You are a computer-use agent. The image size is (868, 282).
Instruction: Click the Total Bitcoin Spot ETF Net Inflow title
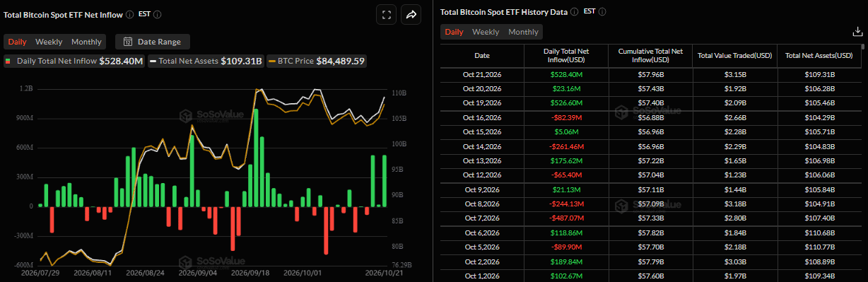63,14
